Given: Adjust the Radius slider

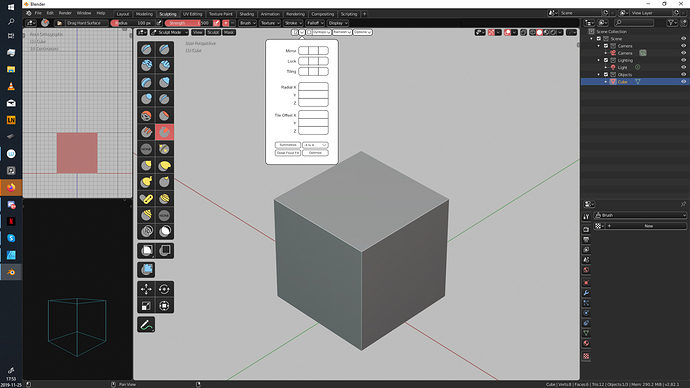Looking at the screenshot, I should point(132,23).
